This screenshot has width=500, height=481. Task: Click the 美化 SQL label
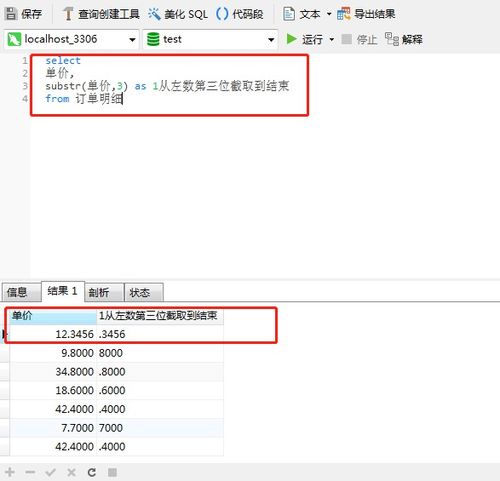point(186,14)
